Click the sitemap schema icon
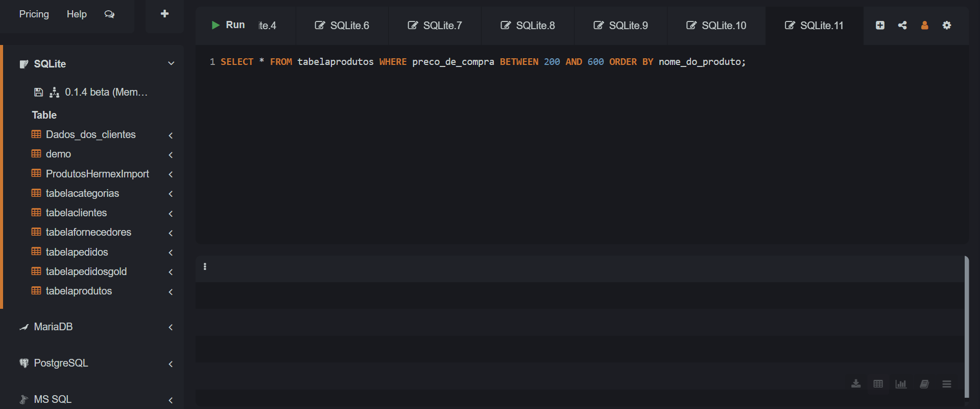This screenshot has height=409, width=980. [x=54, y=92]
